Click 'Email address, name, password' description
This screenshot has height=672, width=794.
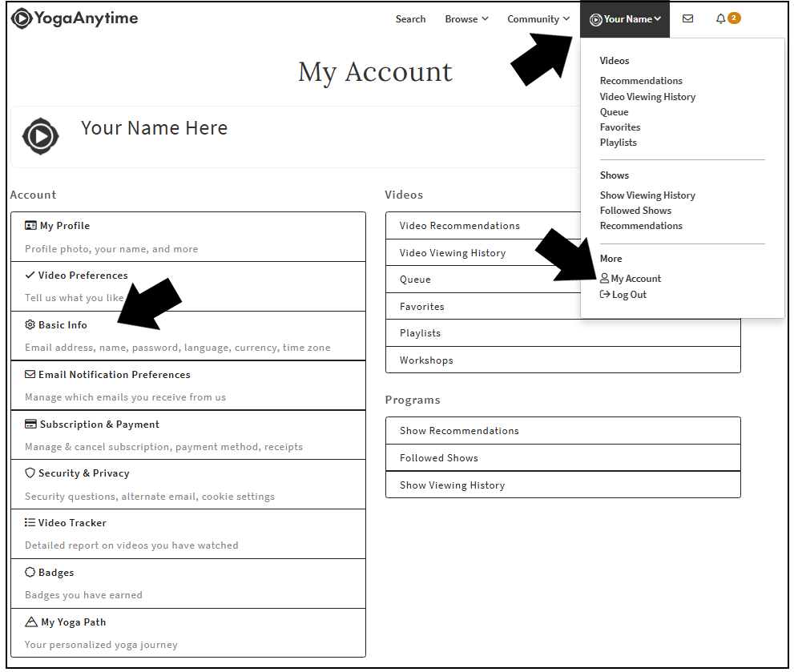point(178,348)
